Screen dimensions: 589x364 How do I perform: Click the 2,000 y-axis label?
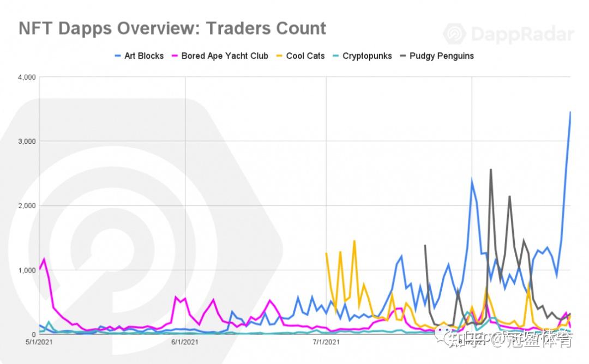(26, 206)
